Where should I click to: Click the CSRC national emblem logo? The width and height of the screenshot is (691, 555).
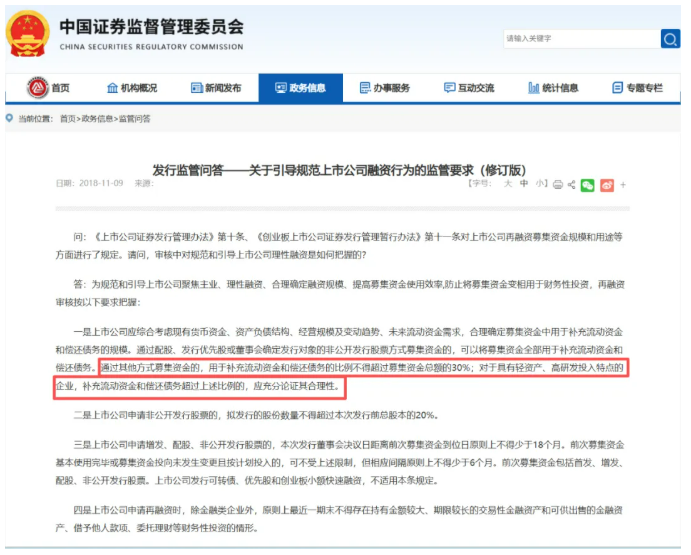click(25, 35)
